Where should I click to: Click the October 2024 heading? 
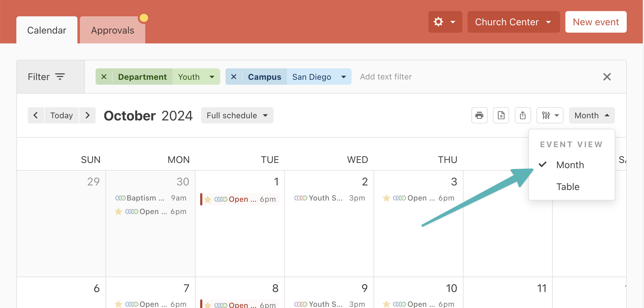pyautogui.click(x=148, y=116)
